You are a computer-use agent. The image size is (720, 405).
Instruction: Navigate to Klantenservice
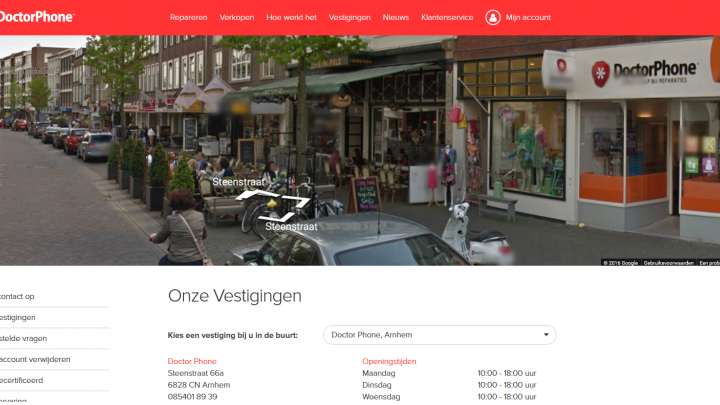coord(447,17)
